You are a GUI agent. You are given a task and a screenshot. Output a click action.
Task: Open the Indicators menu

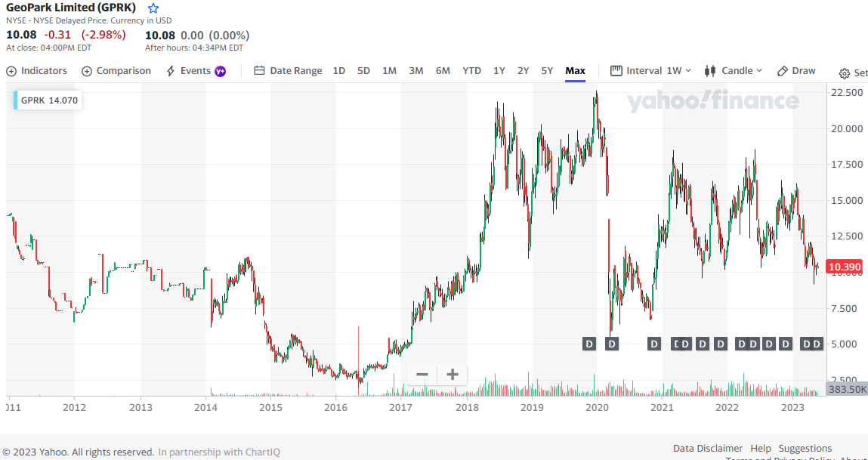coord(36,71)
